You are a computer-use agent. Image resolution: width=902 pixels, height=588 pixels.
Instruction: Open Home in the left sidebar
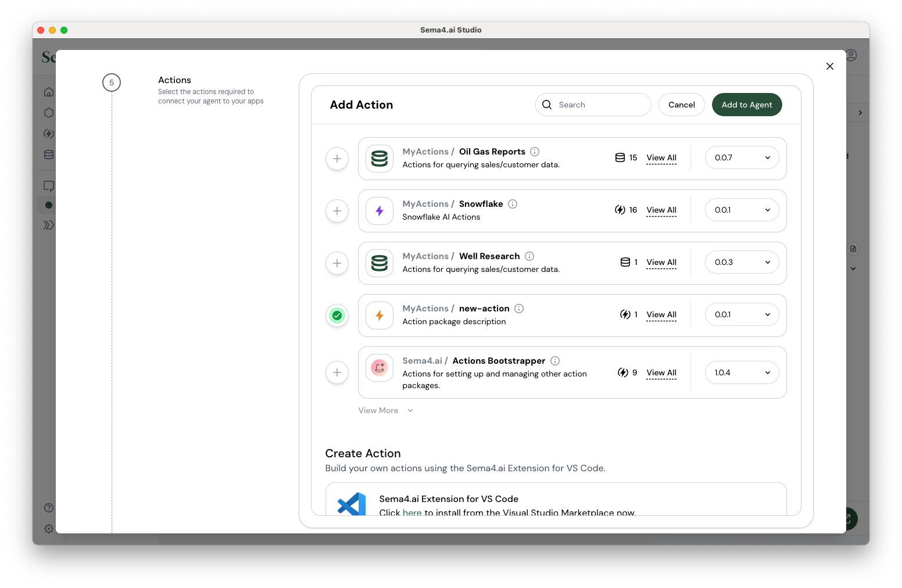pyautogui.click(x=49, y=92)
